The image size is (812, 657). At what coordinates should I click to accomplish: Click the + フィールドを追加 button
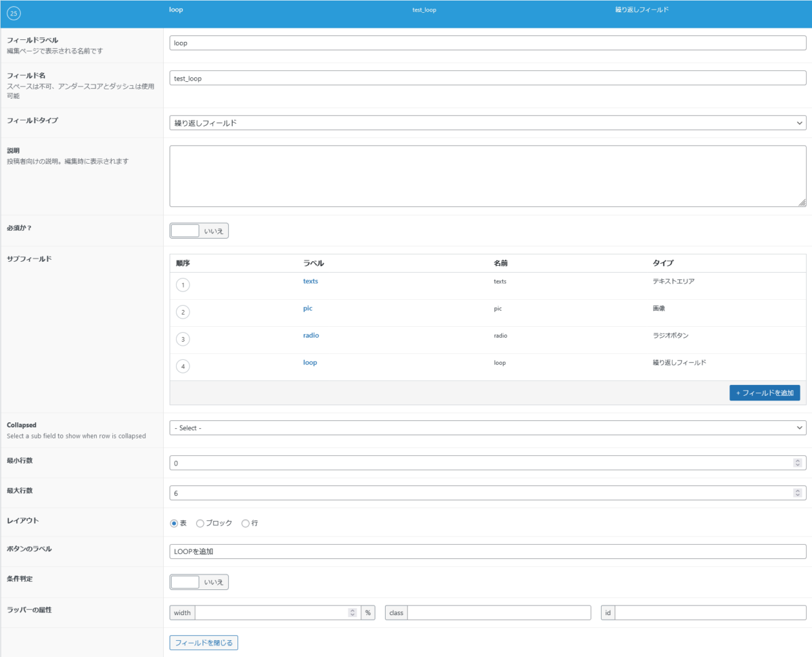(765, 393)
